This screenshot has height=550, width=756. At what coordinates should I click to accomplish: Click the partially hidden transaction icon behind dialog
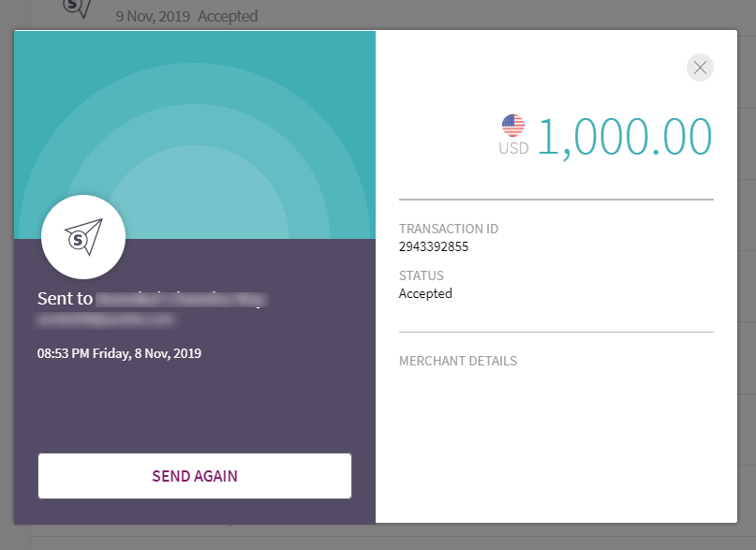(79, 8)
